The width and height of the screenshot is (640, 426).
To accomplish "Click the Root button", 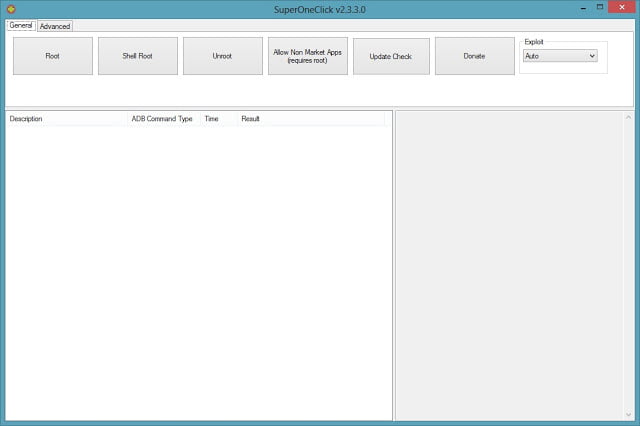I will [53, 56].
